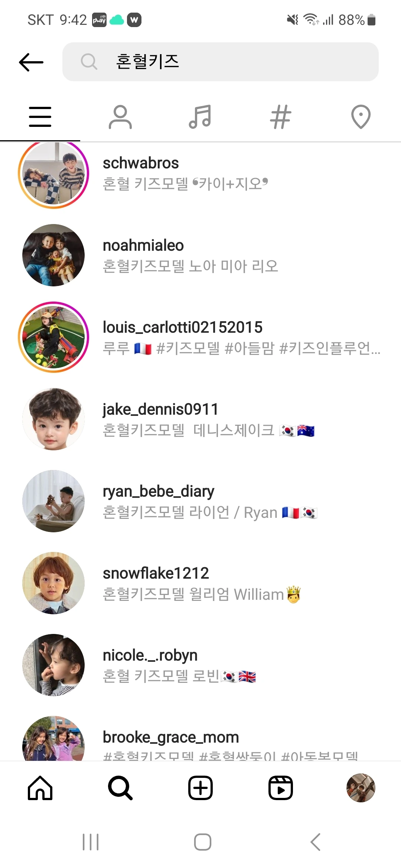
Task: Open the Places location-pin tab
Action: coord(361,117)
